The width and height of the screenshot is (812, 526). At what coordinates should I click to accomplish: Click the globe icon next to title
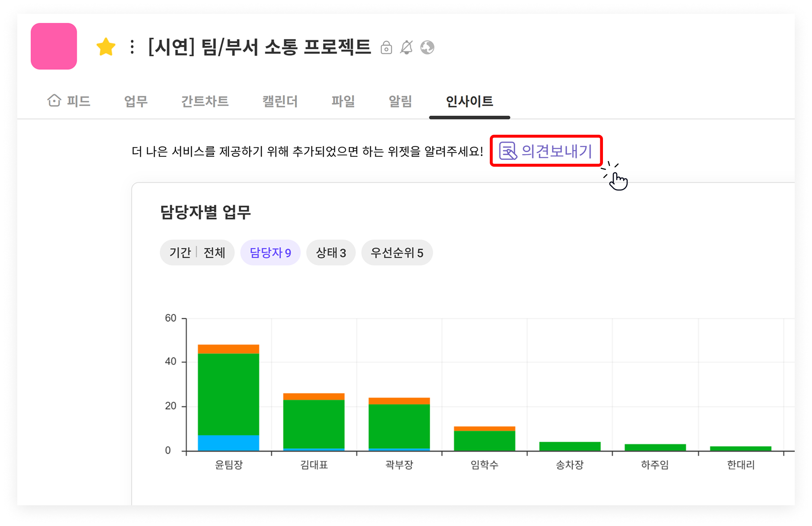(427, 48)
